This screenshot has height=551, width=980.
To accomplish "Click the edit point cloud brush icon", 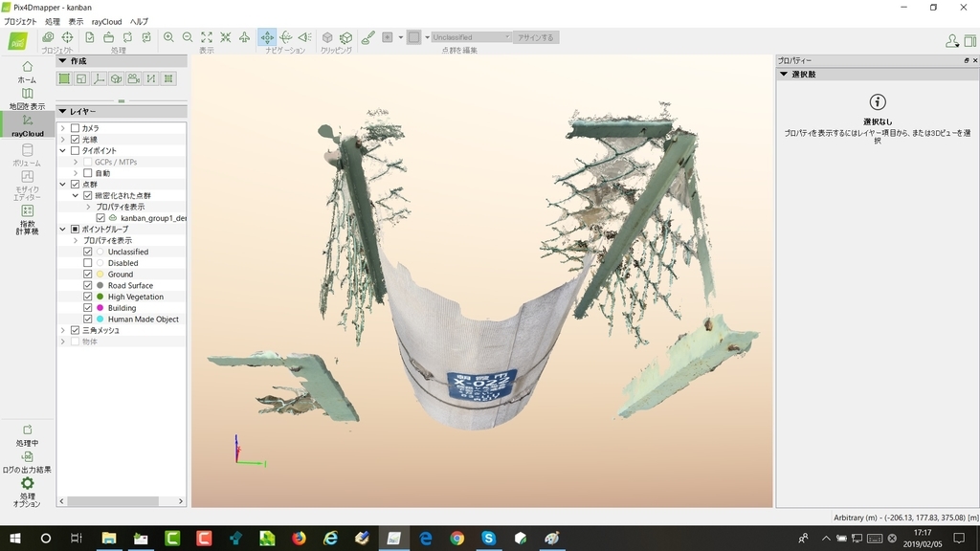I will [368, 37].
